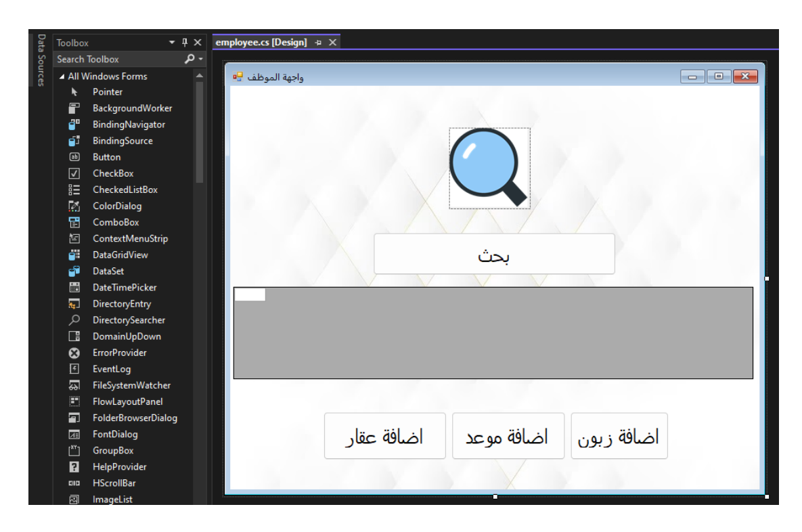The width and height of the screenshot is (802, 532).
Task: Choose the HelpProvider control icon
Action: pyautogui.click(x=74, y=467)
